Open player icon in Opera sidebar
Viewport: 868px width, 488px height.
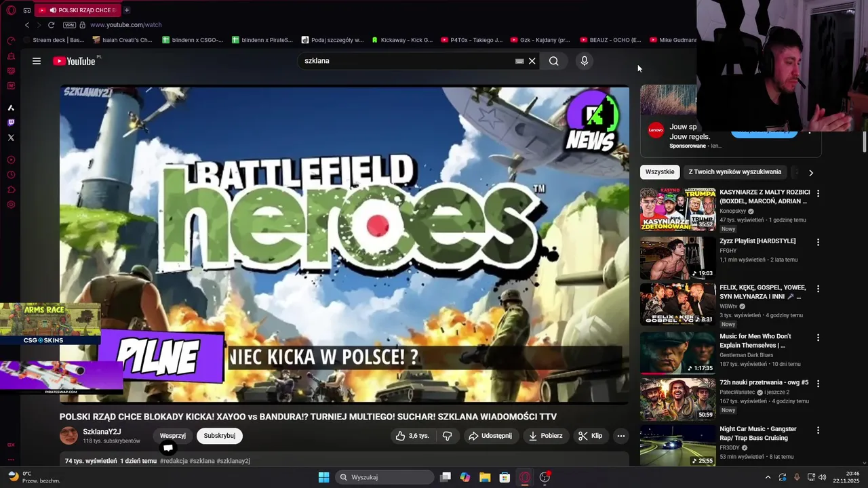point(11,160)
